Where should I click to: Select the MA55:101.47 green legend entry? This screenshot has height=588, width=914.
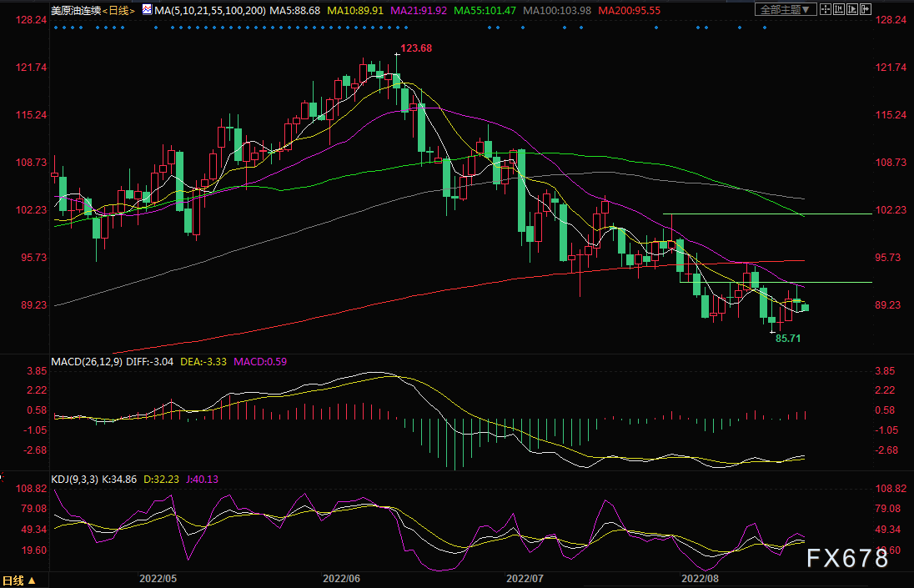tap(485, 11)
